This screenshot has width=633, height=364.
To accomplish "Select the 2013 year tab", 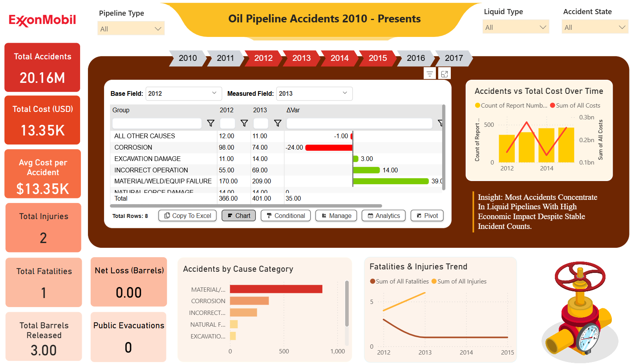I will tap(302, 58).
